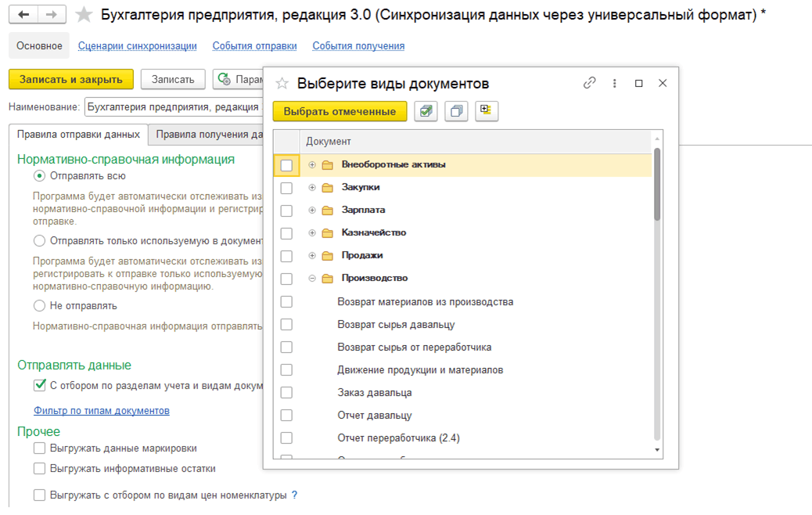The height and width of the screenshot is (515, 812).
Task: Open three-dot more menu in dialog
Action: point(614,83)
